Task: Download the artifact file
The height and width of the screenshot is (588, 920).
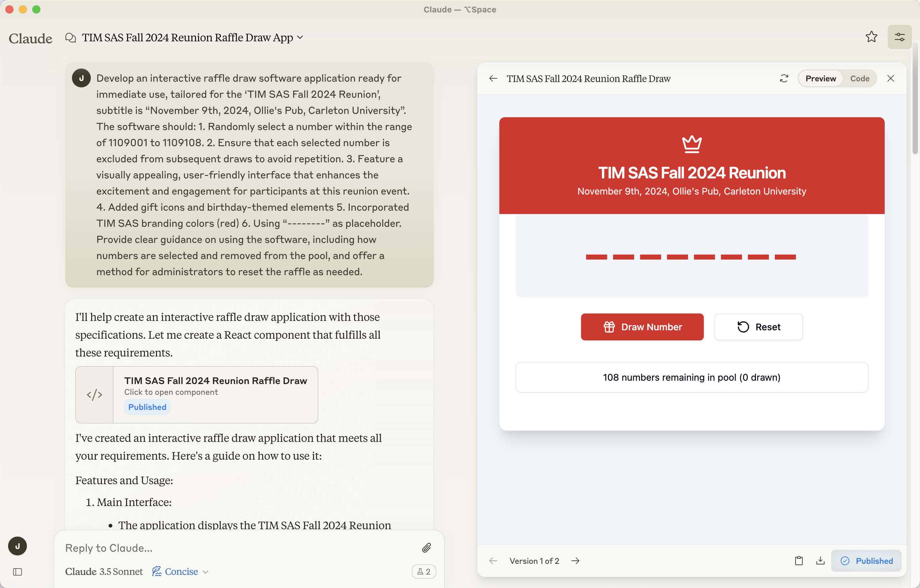Action: [820, 561]
